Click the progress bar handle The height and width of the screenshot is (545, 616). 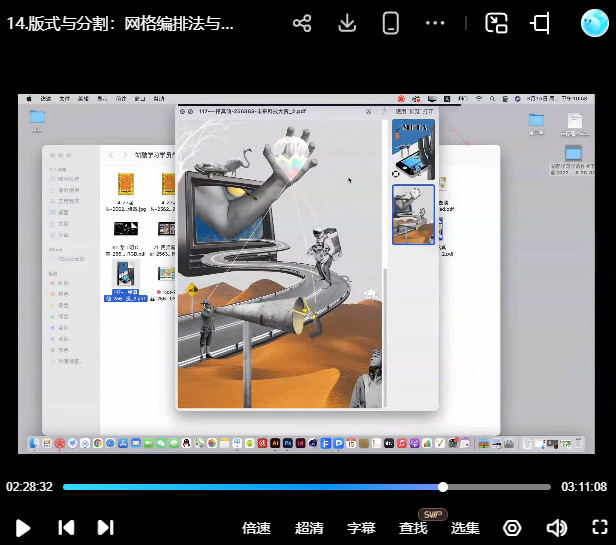443,487
